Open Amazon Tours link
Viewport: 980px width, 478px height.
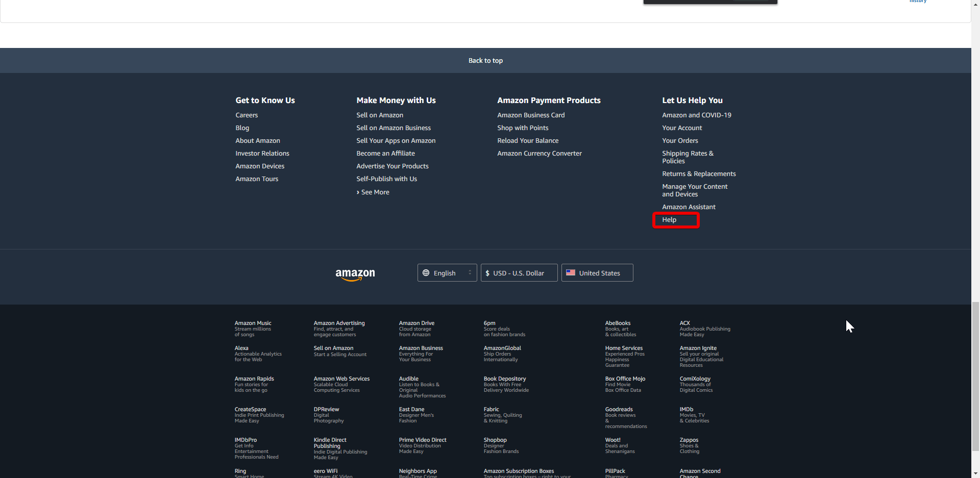click(x=257, y=179)
